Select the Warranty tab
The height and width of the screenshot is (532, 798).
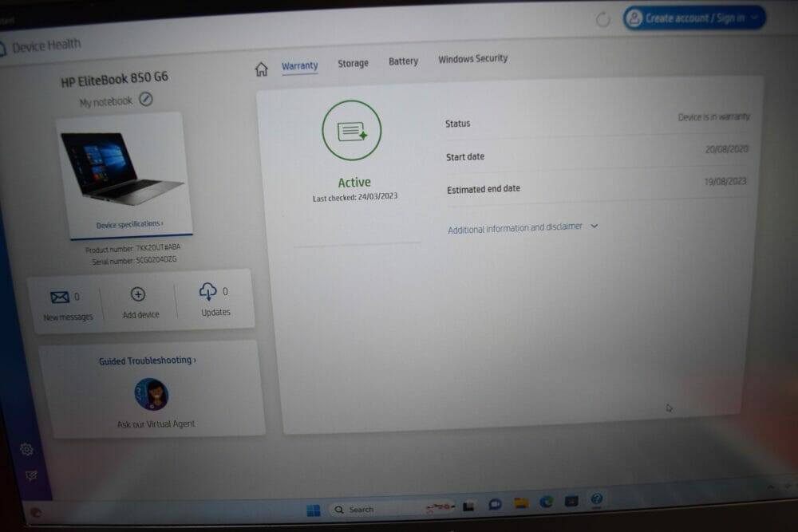tap(300, 66)
